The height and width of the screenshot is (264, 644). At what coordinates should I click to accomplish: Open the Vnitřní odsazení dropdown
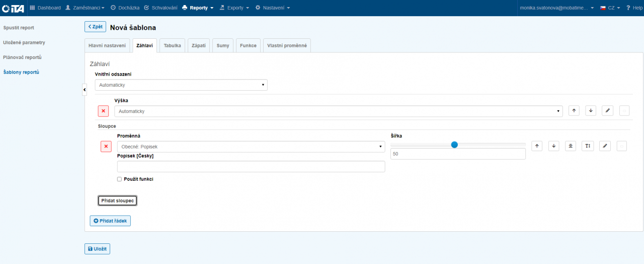coord(181,85)
